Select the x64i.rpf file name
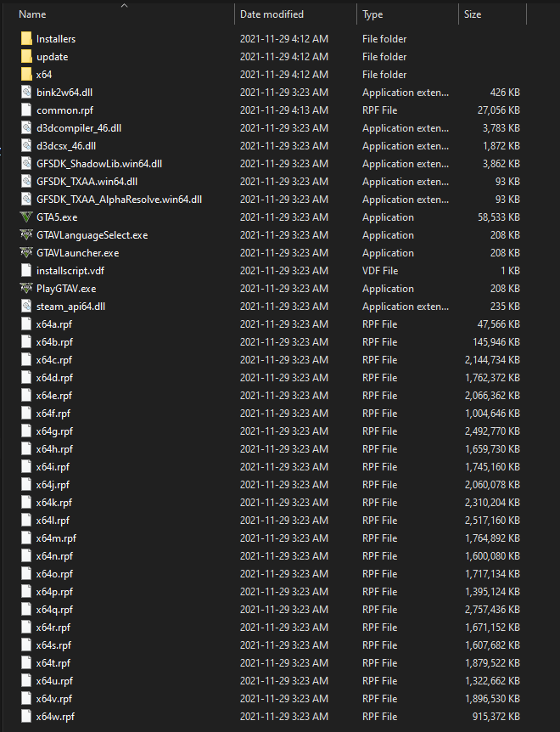 53,467
